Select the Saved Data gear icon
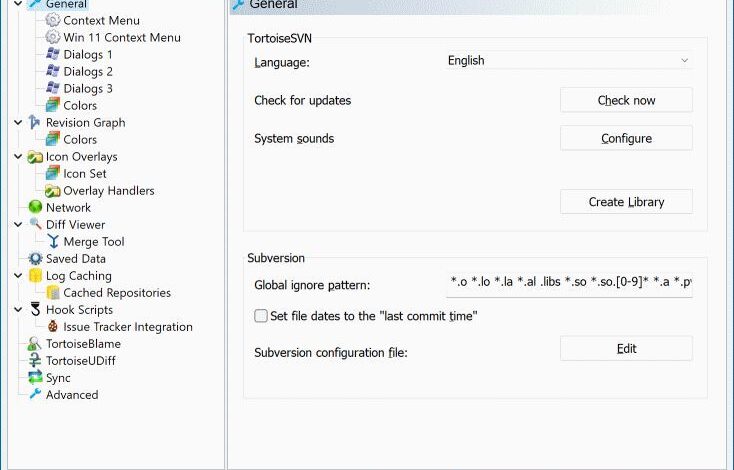734x470 pixels. click(35, 258)
